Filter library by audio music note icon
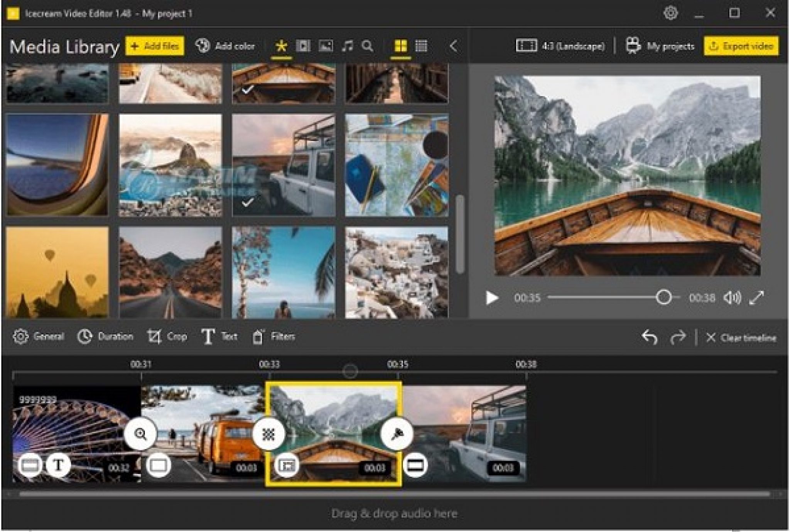 point(347,46)
